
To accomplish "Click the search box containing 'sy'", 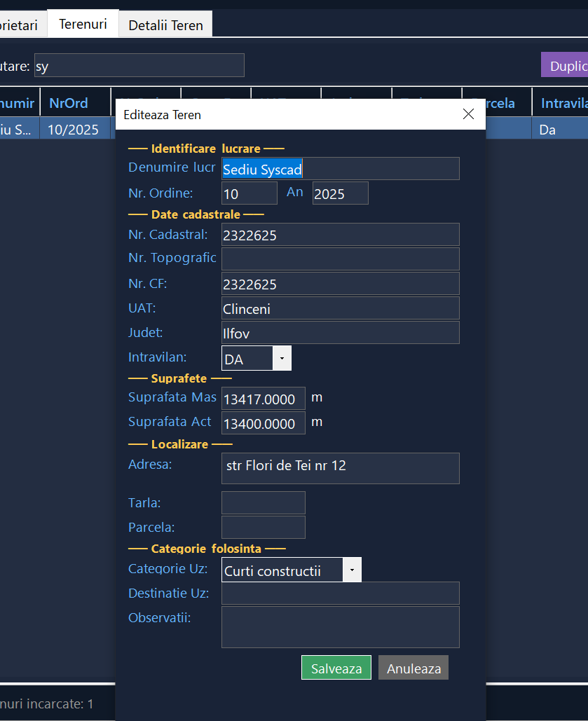I will pyautogui.click(x=139, y=65).
